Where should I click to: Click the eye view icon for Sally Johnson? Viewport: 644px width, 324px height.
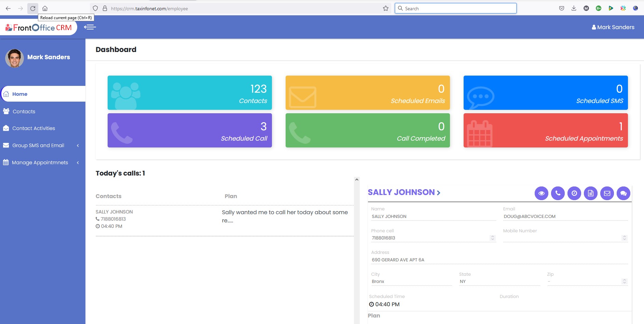[541, 193]
